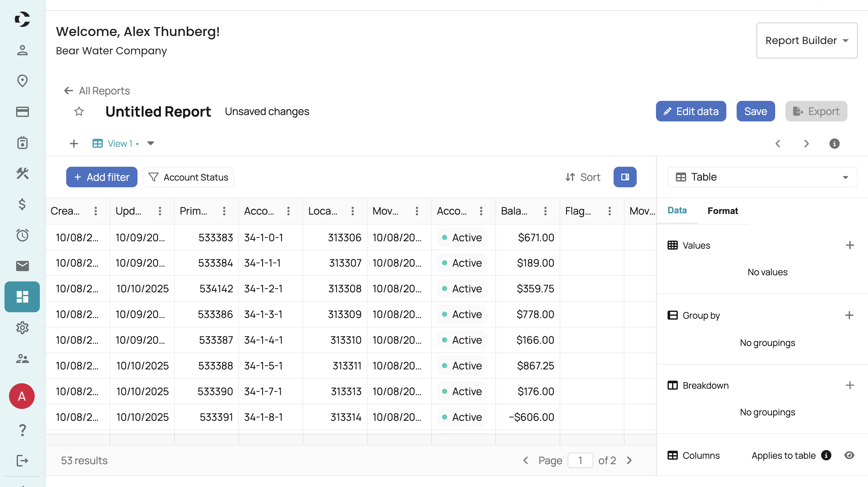
Task: Open the tools wrench sidebar icon
Action: point(22,173)
